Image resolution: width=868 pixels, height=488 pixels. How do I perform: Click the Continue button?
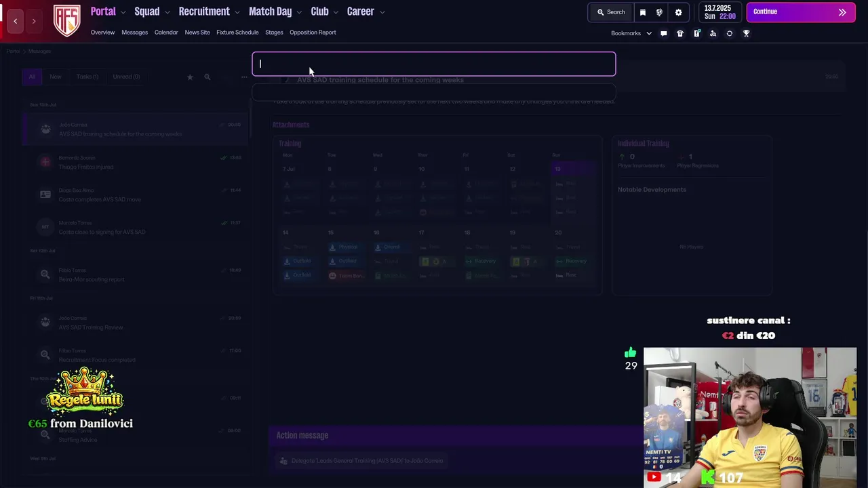(800, 12)
